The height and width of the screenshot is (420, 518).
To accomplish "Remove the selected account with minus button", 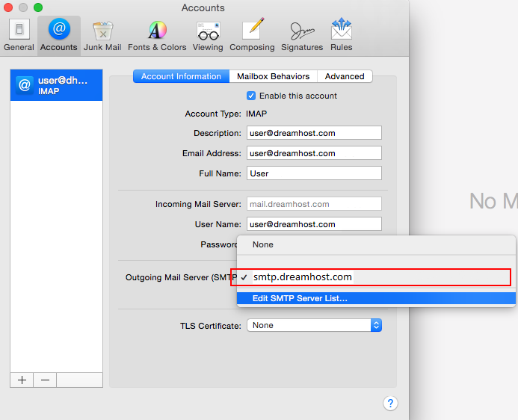I will (45, 380).
